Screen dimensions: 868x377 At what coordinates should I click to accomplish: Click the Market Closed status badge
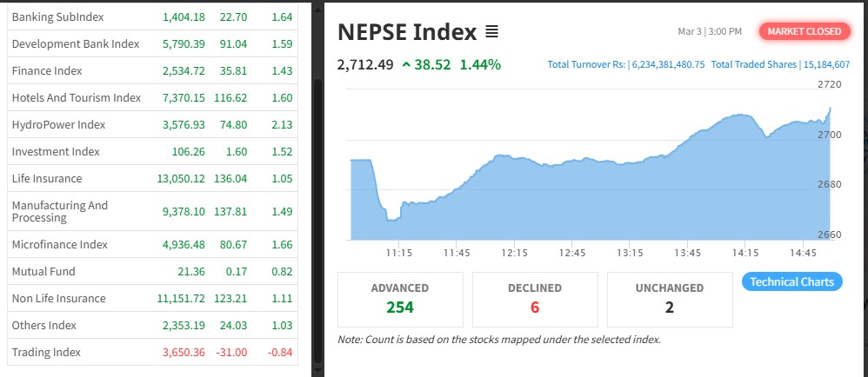(804, 31)
